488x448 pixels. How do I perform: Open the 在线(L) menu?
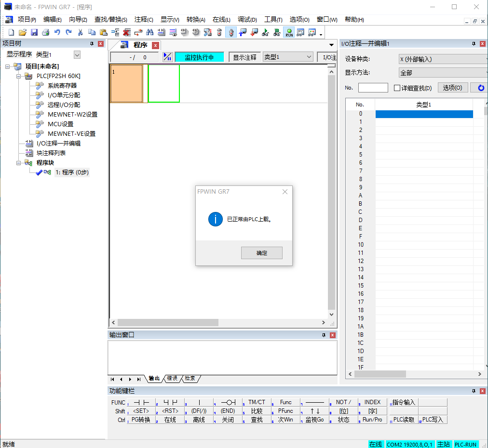click(221, 20)
